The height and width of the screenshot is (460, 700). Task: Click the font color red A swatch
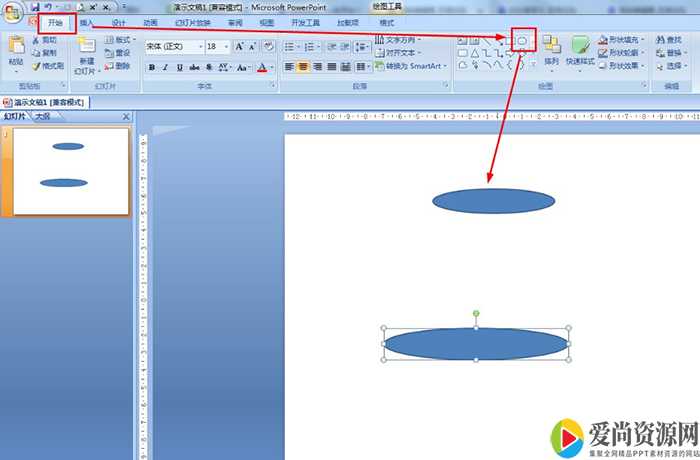pyautogui.click(x=261, y=67)
